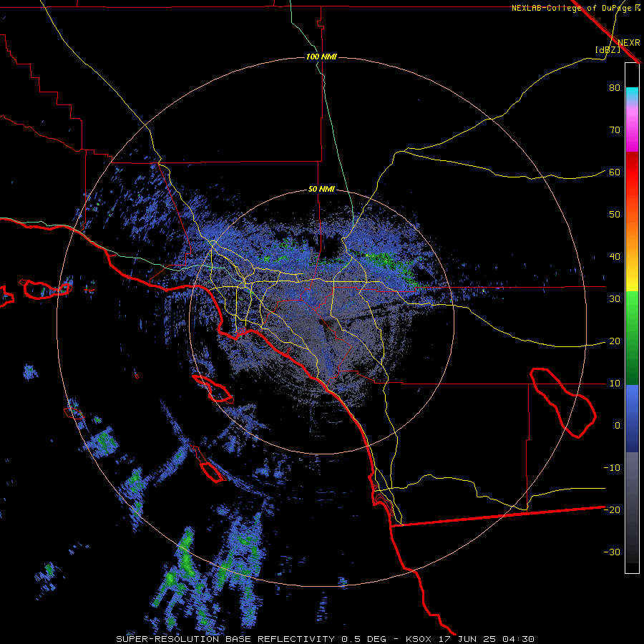Click the 10 dBZ scale value
Viewport: 644px width, 644px height.
pos(615,384)
